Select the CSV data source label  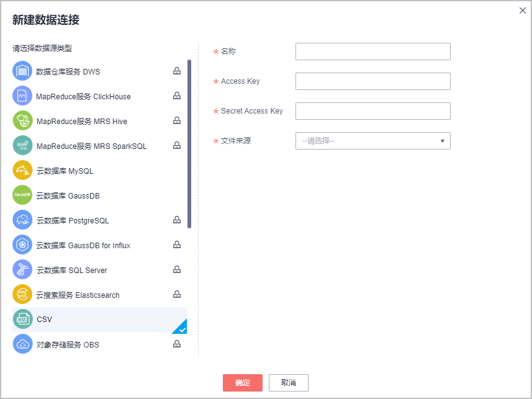[x=45, y=320]
